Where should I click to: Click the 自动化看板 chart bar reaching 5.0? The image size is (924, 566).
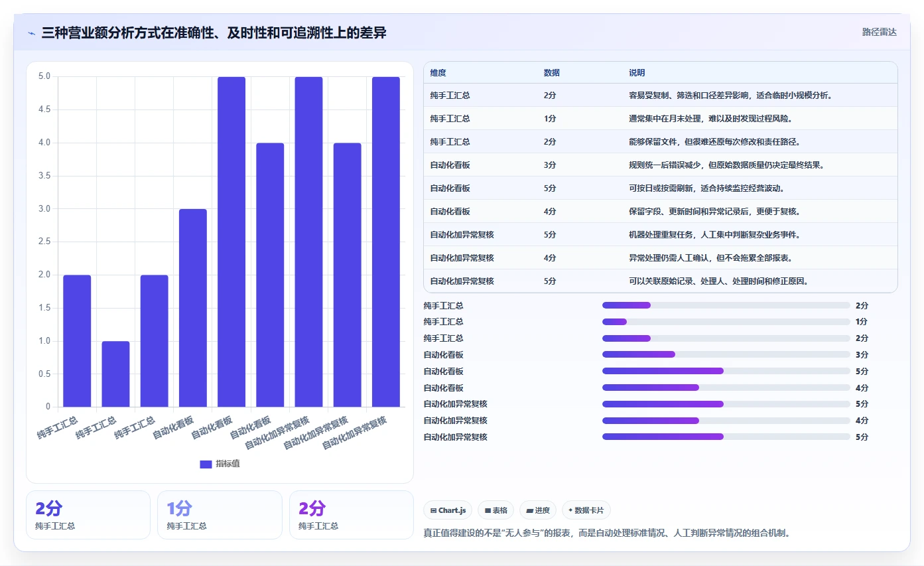click(231, 242)
